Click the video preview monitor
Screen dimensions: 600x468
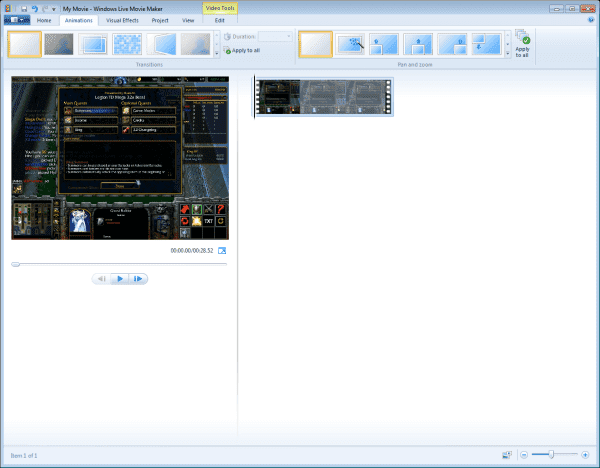coord(120,158)
